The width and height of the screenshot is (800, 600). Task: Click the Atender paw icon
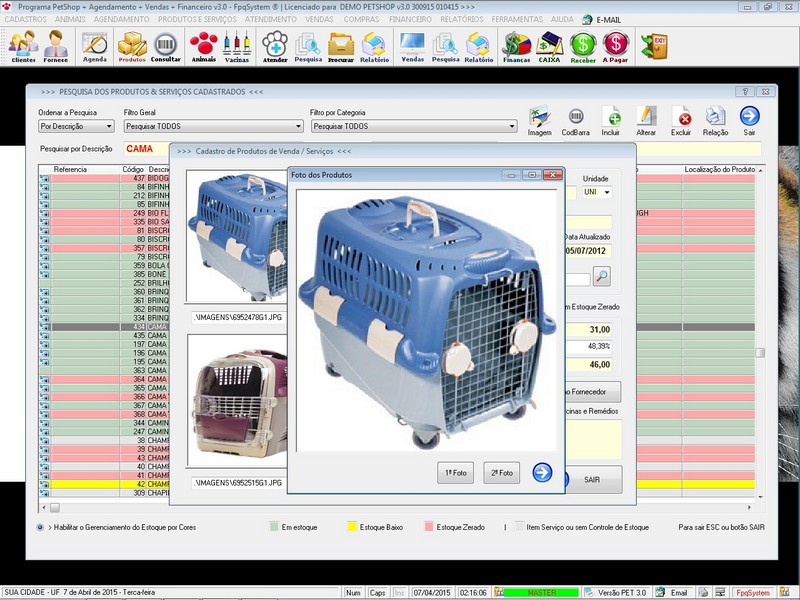(x=275, y=47)
